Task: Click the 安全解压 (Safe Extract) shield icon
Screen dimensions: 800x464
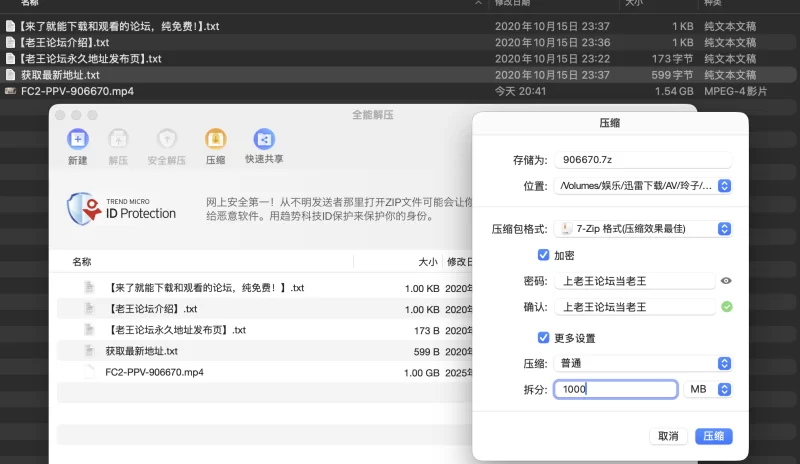Action: 167,140
